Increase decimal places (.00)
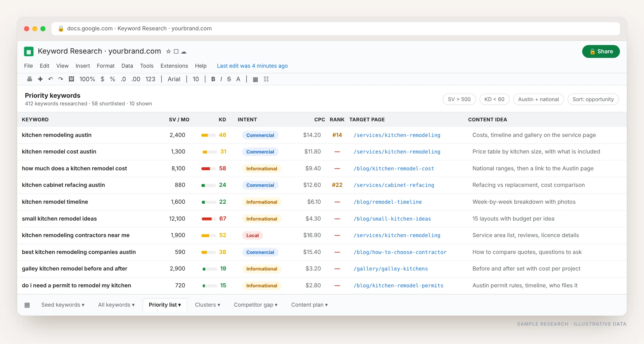644x344 pixels. click(x=136, y=79)
